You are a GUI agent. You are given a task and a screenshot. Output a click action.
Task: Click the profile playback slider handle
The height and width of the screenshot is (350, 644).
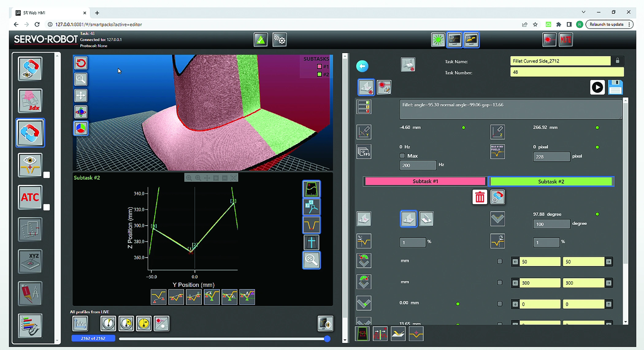click(327, 339)
